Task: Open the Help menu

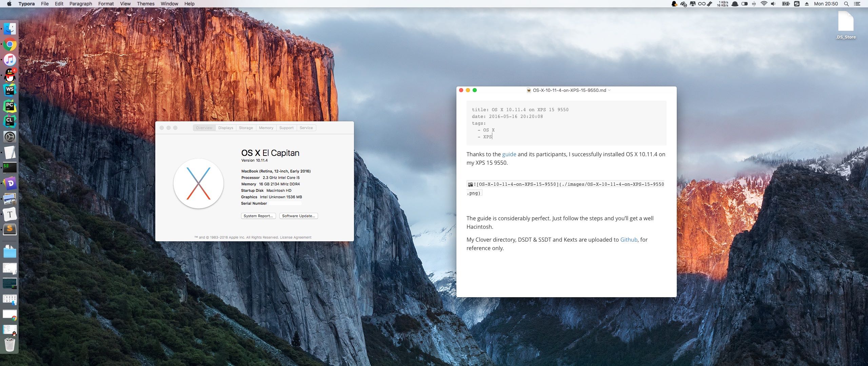Action: [x=189, y=4]
